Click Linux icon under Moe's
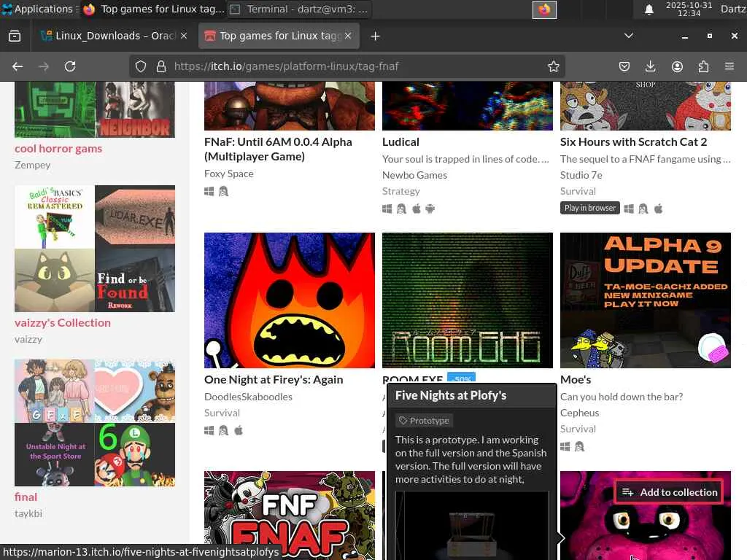Image resolution: width=747 pixels, height=560 pixels. [x=579, y=447]
